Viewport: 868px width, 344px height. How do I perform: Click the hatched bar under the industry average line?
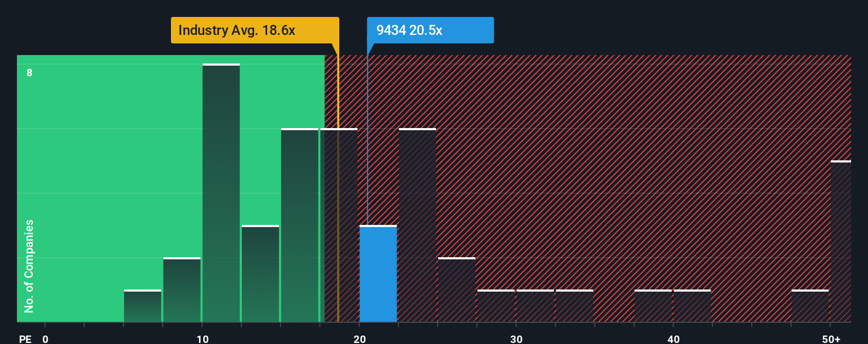coord(339,225)
